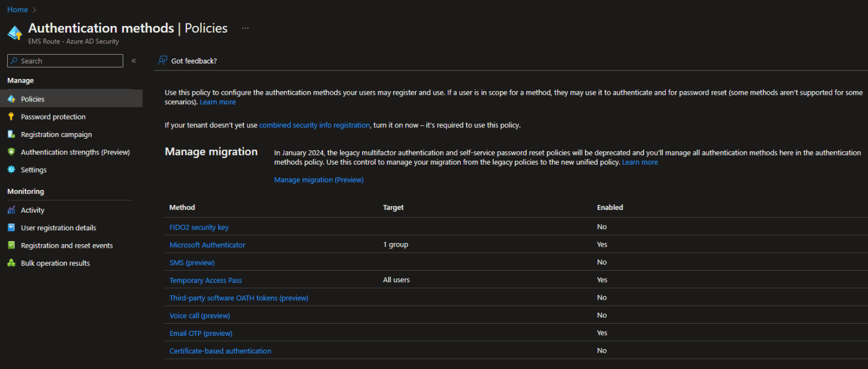Viewport: 868px width, 369px height.
Task: Click the Registration campaign icon
Action: click(x=11, y=134)
